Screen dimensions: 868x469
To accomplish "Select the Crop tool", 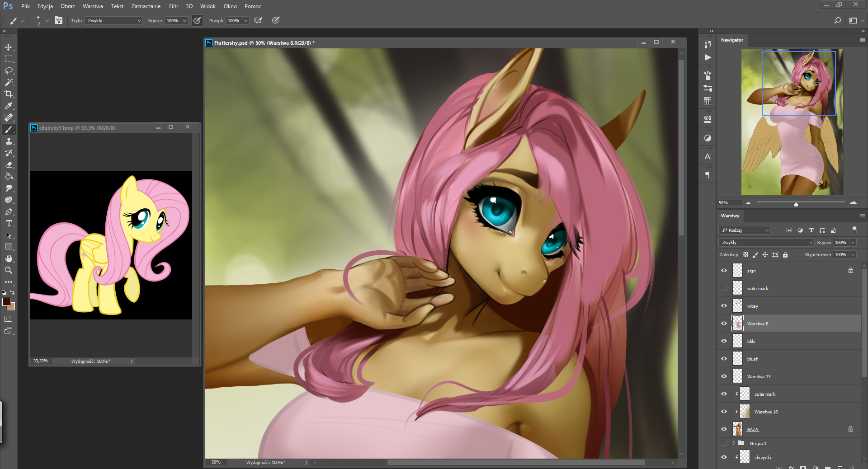I will 9,94.
